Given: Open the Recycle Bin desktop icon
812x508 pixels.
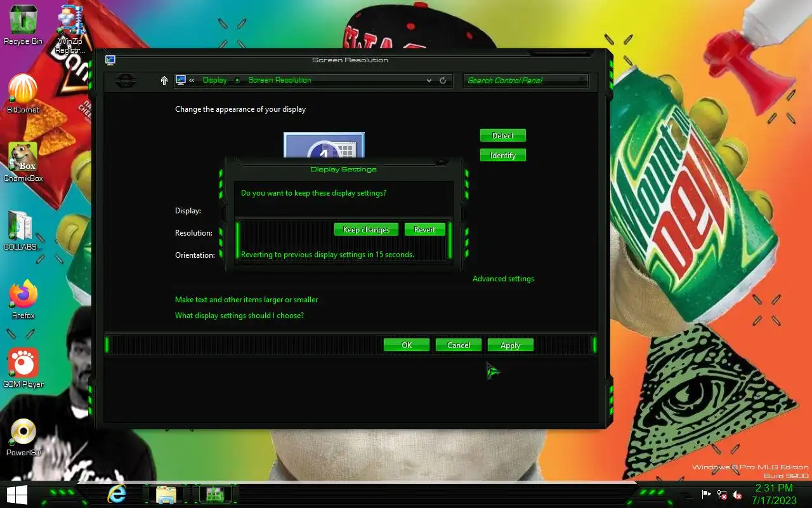Looking at the screenshot, I should 23,25.
